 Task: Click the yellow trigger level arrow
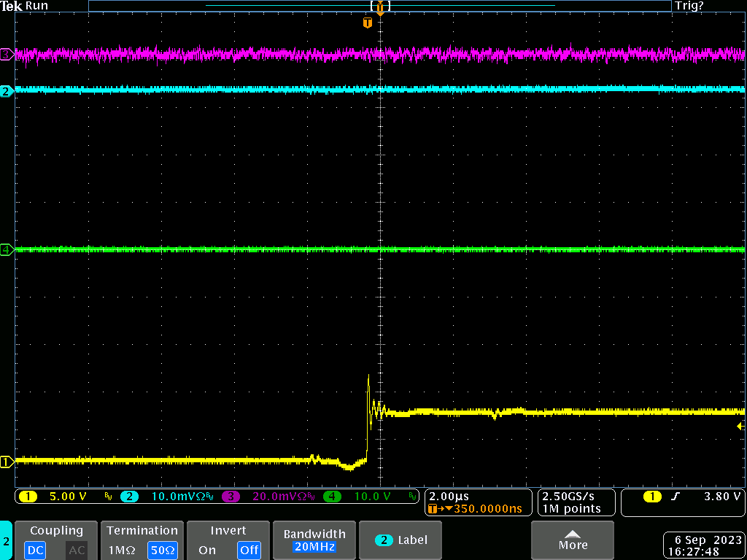[741, 426]
